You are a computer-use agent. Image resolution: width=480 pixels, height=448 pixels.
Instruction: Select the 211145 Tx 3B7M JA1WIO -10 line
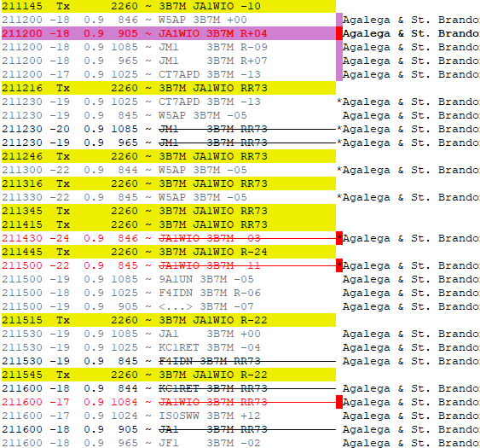(x=169, y=6)
